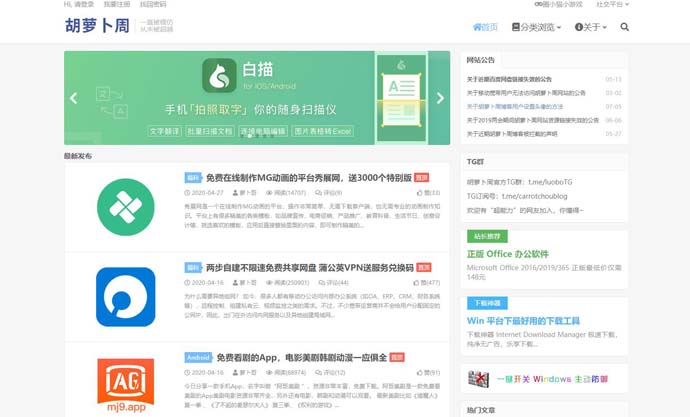Click the 最新发布 heading
This screenshot has height=417, width=690.
click(x=78, y=156)
